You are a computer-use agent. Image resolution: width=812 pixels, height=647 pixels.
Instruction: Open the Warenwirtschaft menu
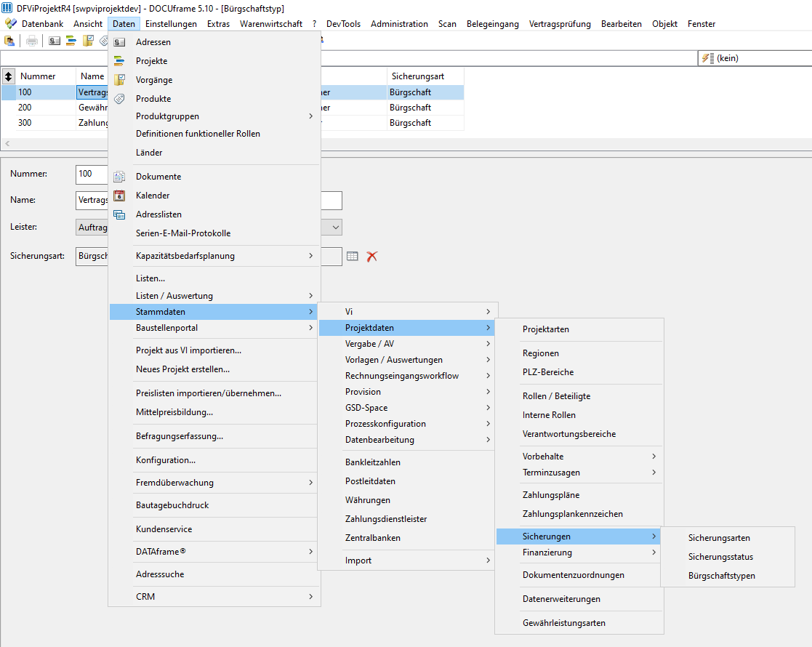(x=271, y=24)
